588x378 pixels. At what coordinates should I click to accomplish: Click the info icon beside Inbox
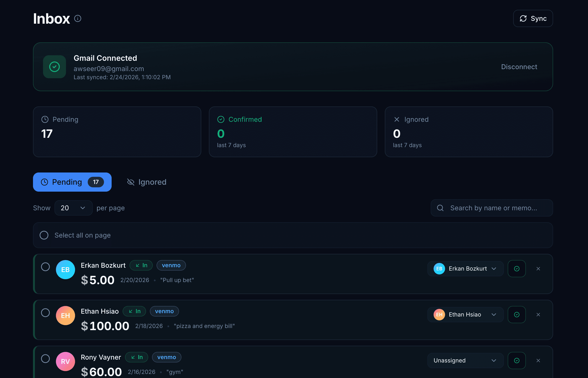(x=78, y=18)
